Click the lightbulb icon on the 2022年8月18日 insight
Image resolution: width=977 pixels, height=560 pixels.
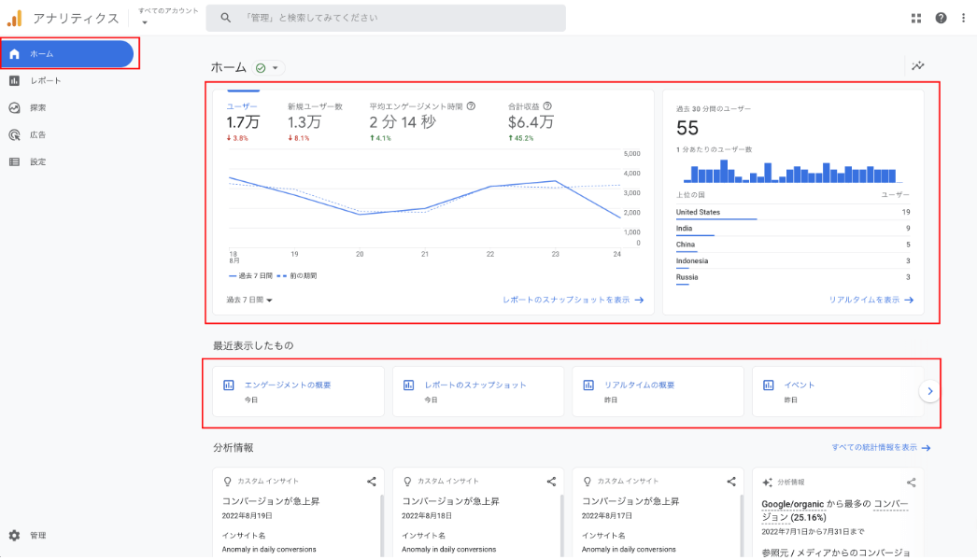pos(407,482)
